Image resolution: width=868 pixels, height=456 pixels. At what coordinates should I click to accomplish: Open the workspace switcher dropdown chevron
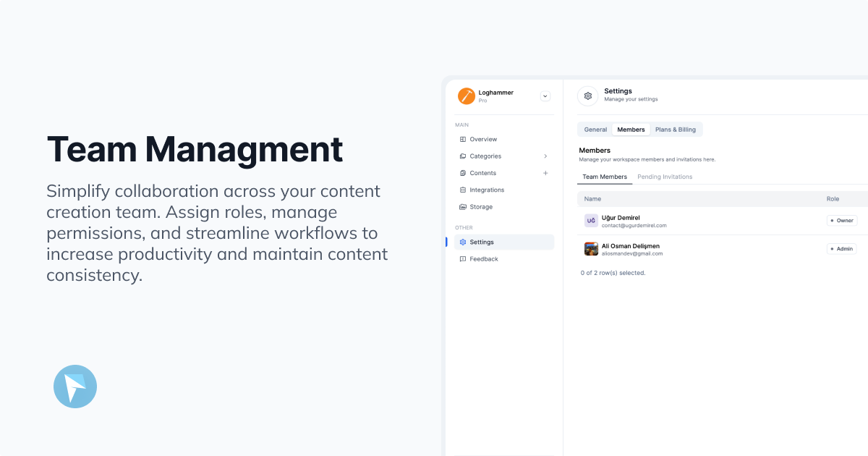[x=545, y=96]
